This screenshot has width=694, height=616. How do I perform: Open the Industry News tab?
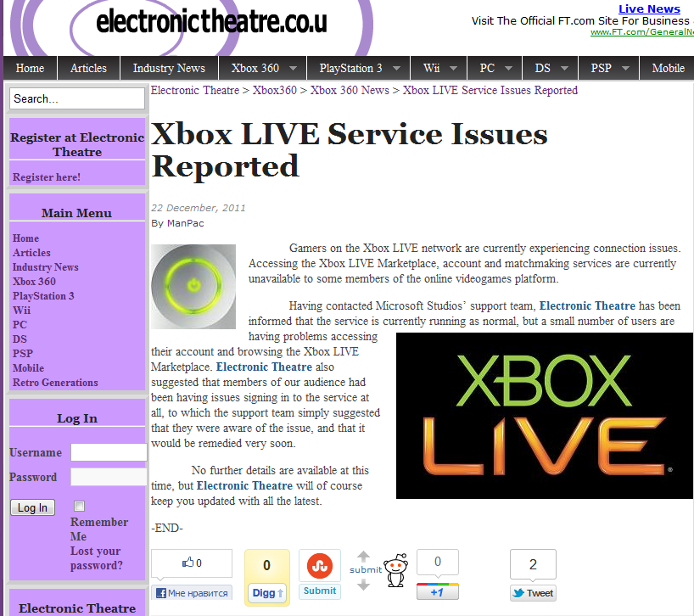tap(169, 69)
